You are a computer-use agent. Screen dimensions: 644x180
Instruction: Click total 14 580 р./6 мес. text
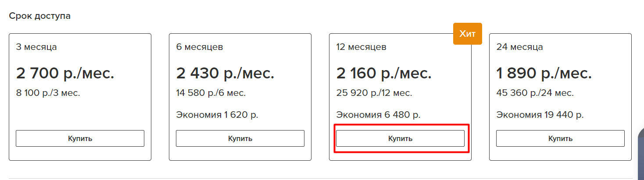[211, 93]
